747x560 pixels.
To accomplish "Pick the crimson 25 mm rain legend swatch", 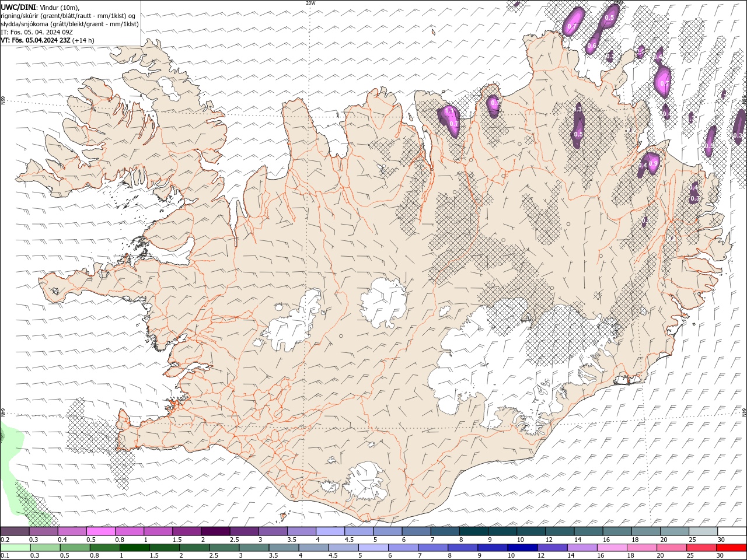I will pos(701,548).
